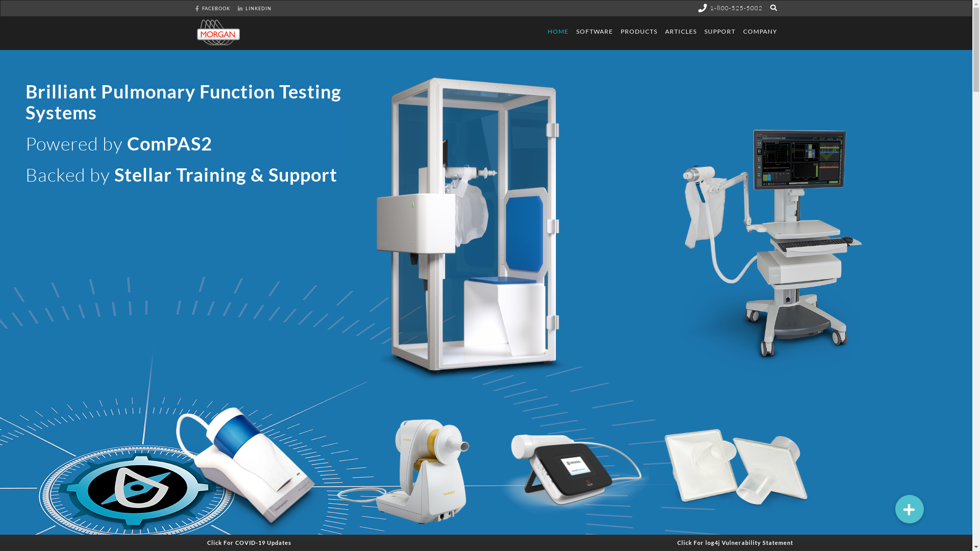Screen dimensions: 980x551
Task: Click the page vertical scrollbar
Action: coord(976,275)
